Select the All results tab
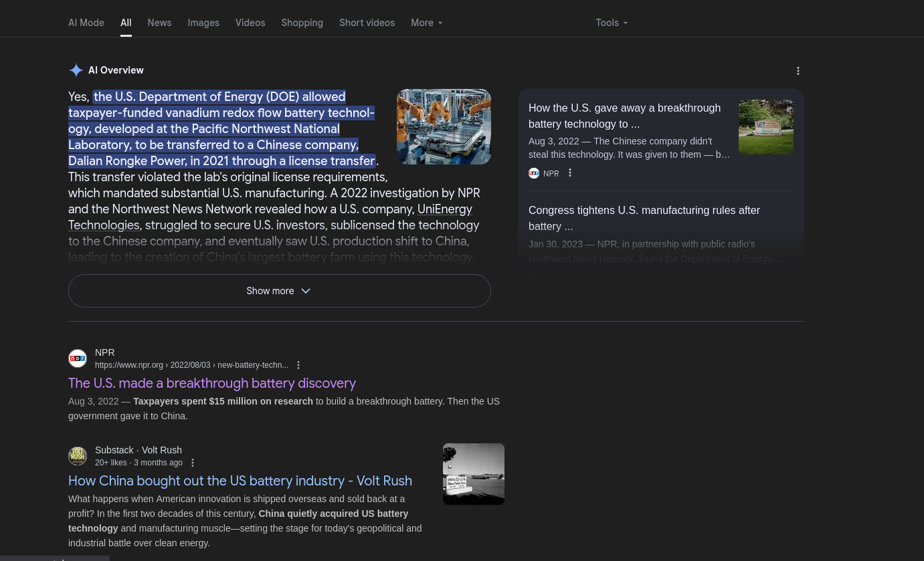 [126, 23]
